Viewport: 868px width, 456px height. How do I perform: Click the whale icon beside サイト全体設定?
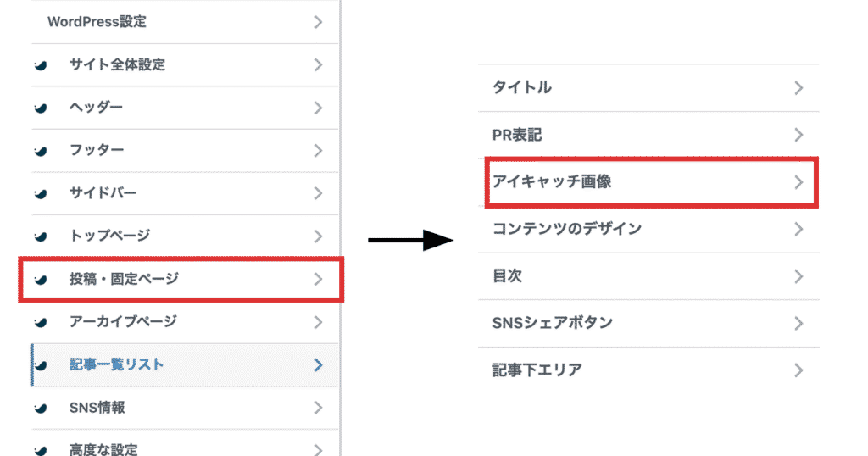pyautogui.click(x=39, y=65)
